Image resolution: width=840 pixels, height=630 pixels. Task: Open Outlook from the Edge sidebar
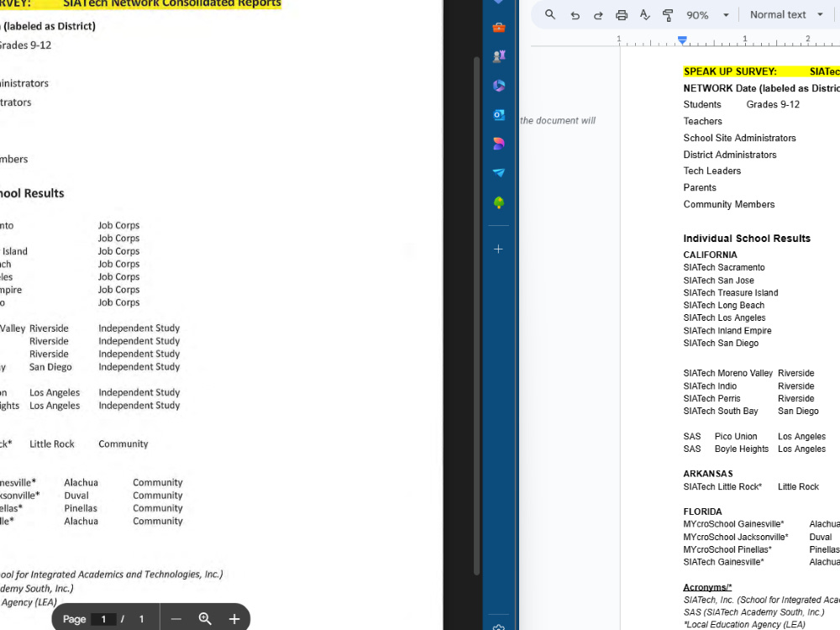point(499,114)
